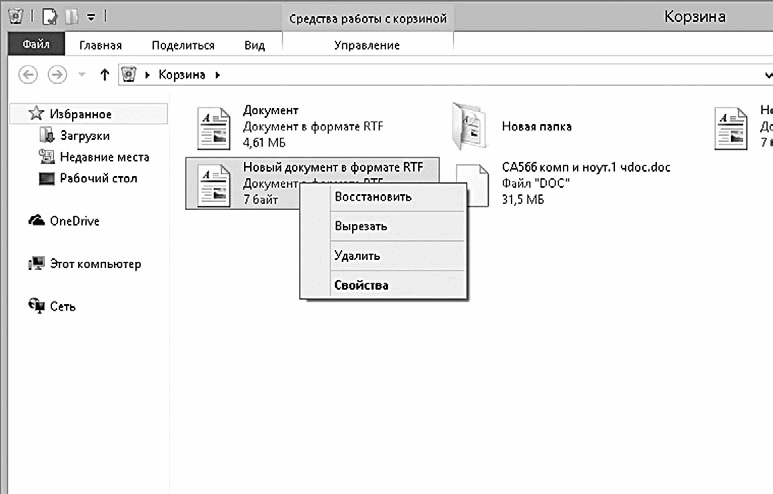773x494 pixels.
Task: Click the Рабочий стол icon
Action: click(46, 178)
